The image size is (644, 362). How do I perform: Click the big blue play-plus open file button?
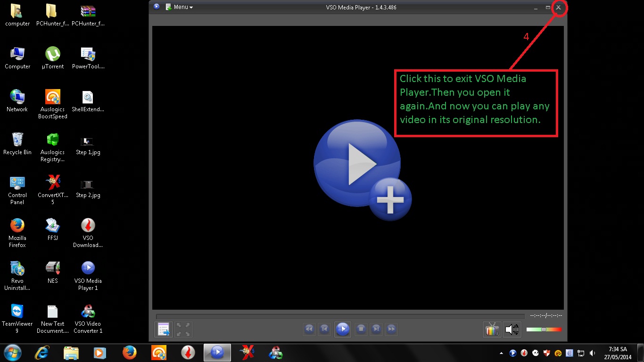point(363,170)
